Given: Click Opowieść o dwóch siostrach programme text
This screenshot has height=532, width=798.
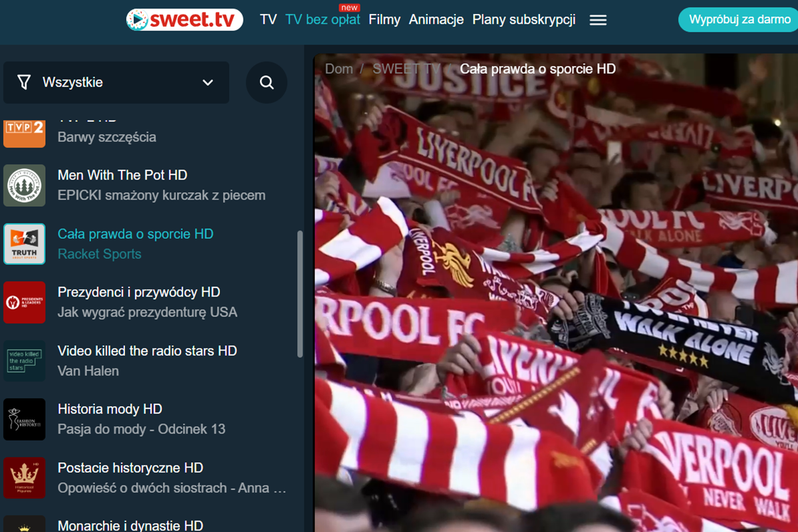Looking at the screenshot, I should [172, 488].
